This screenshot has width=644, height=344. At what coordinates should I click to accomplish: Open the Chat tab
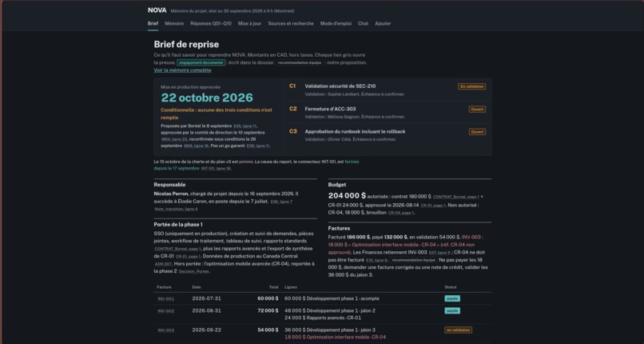coord(363,23)
